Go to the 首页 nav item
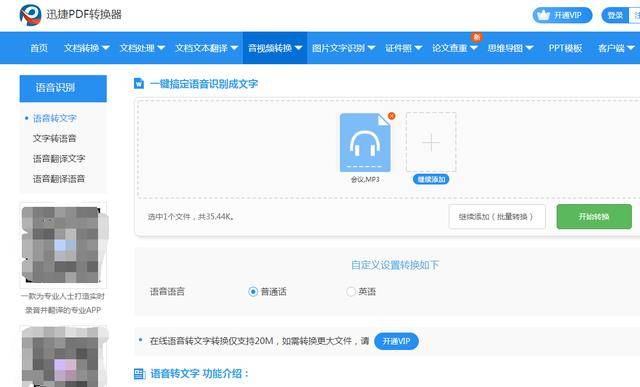This screenshot has height=387, width=640. [x=39, y=48]
